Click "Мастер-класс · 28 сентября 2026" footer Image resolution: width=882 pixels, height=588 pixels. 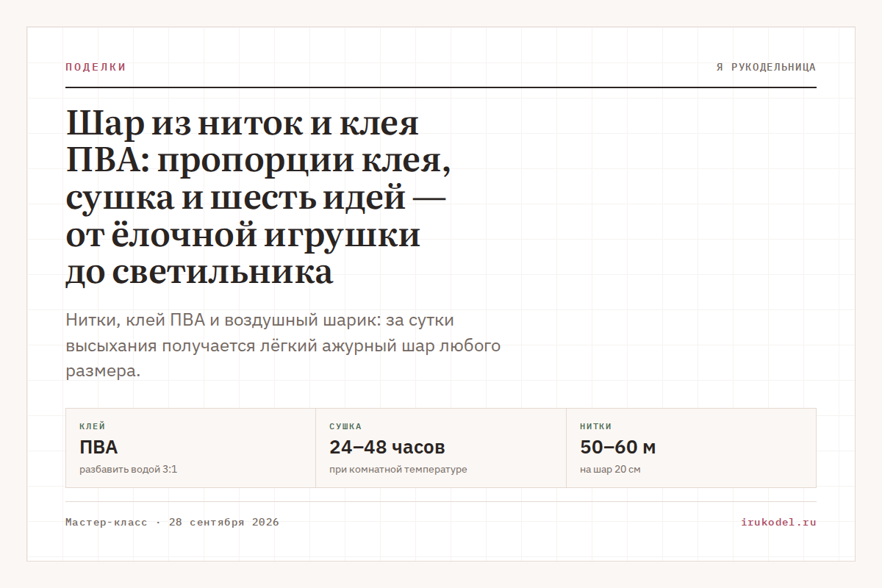coord(172,523)
